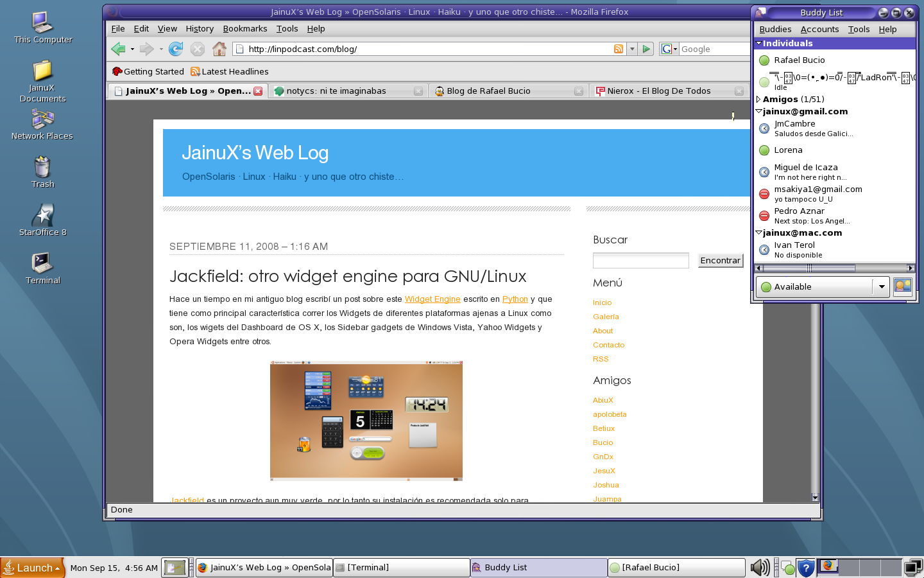
Task: Open the search engine selector dropdown
Action: click(x=669, y=49)
